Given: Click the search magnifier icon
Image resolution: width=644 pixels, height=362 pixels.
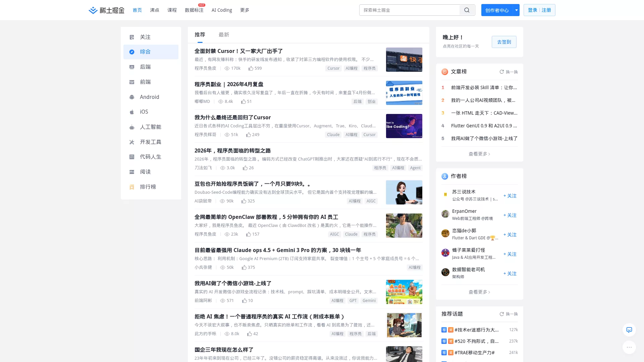Looking at the screenshot, I should click(467, 10).
